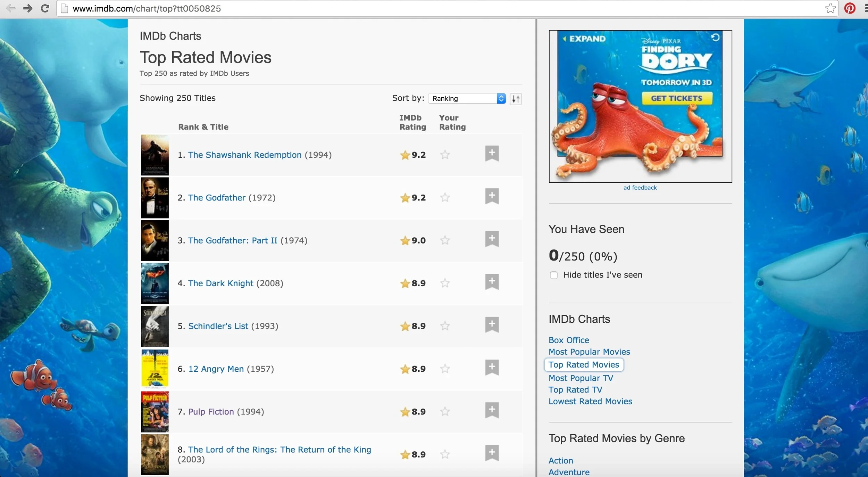Click Schindler's List poster thumbnail
The height and width of the screenshot is (477, 868).
point(155,326)
